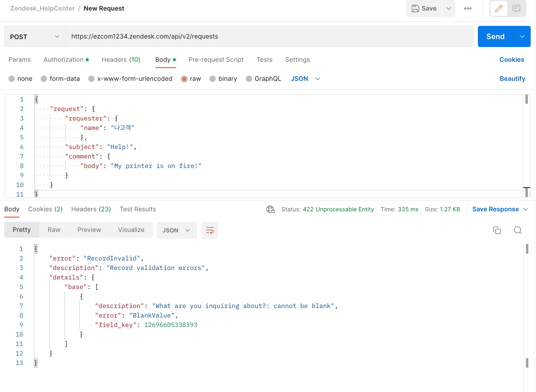Screen dimensions: 536x392
Task: Click the network globe lock icon
Action: click(270, 209)
